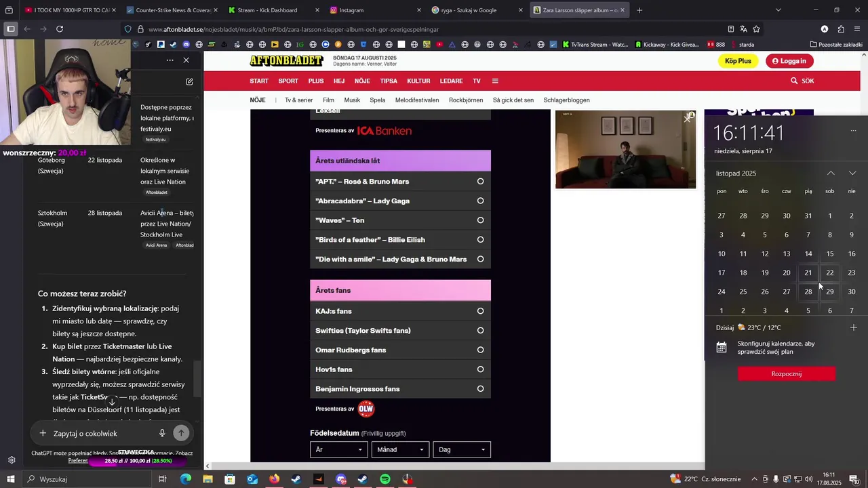Viewport: 868px width, 488px height.
Task: Toggle the Firefox sidebar icon
Action: tap(11, 29)
